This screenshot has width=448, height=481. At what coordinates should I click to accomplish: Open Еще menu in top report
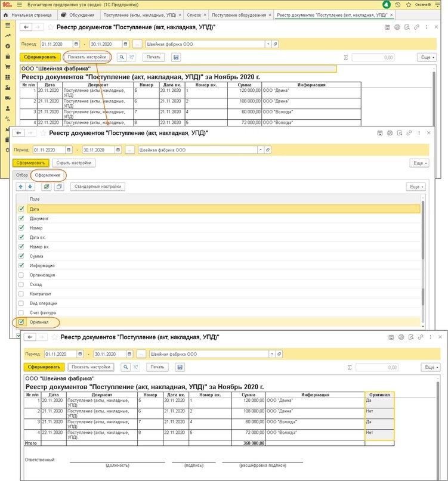point(427,57)
